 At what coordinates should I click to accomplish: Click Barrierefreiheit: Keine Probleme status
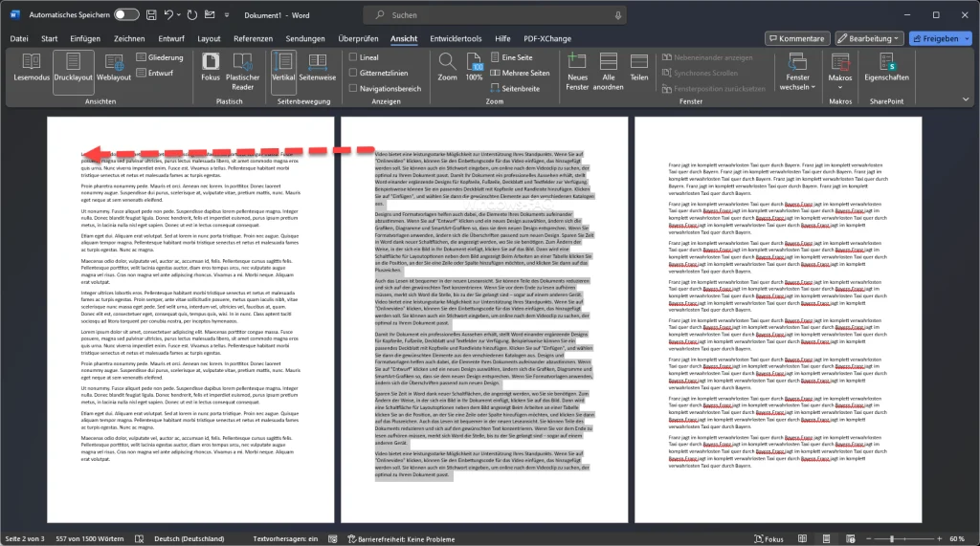point(401,539)
